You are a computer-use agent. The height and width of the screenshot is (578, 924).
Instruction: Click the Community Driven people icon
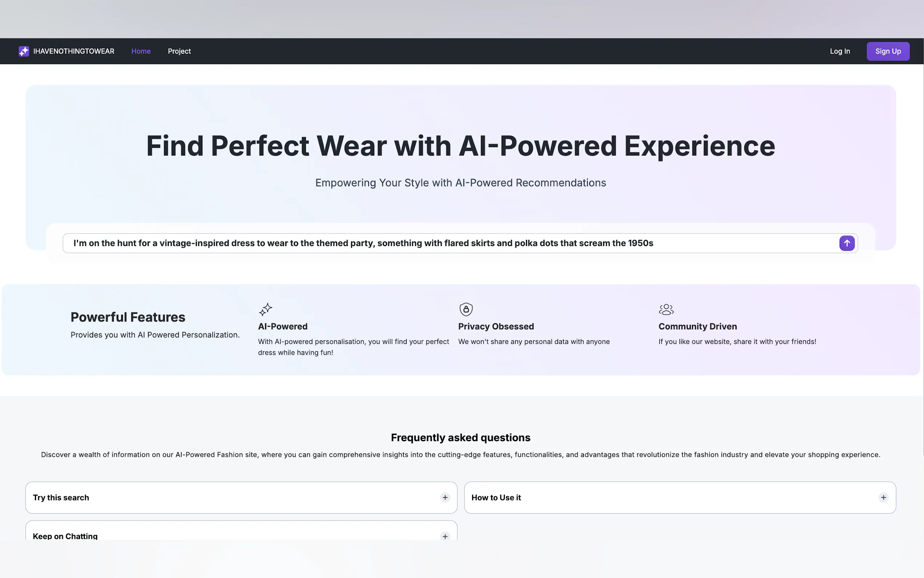(x=666, y=309)
